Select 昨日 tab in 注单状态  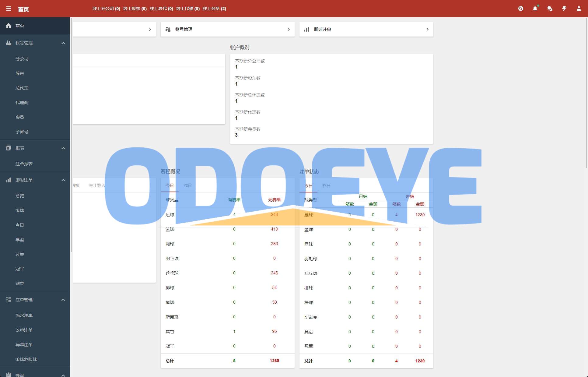(x=326, y=186)
